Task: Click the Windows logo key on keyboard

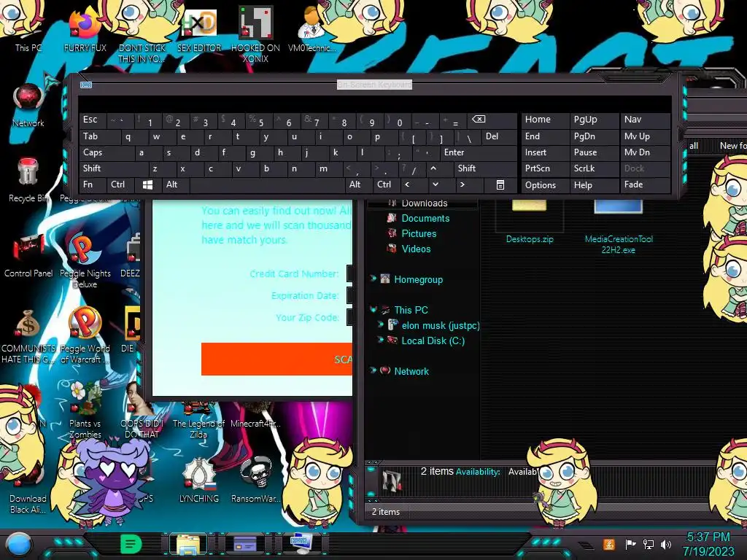Action: click(147, 184)
